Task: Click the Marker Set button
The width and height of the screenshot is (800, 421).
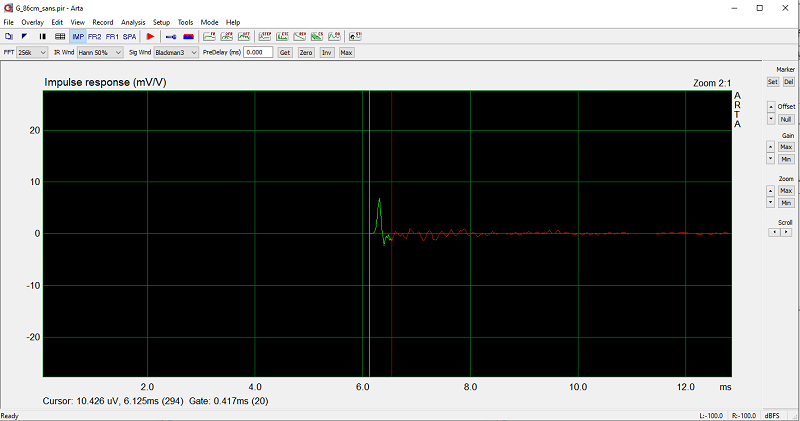Action: pyautogui.click(x=772, y=82)
